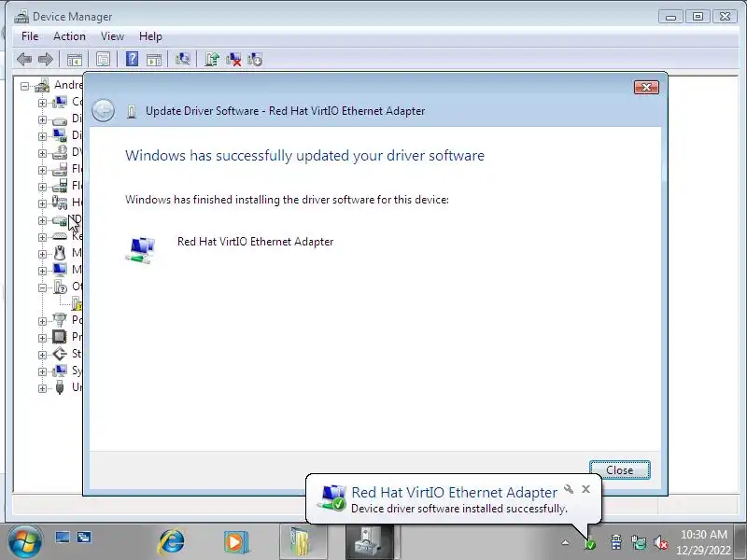Select the mouse category icon in tree
Image resolution: width=747 pixels, height=560 pixels.
(60, 253)
